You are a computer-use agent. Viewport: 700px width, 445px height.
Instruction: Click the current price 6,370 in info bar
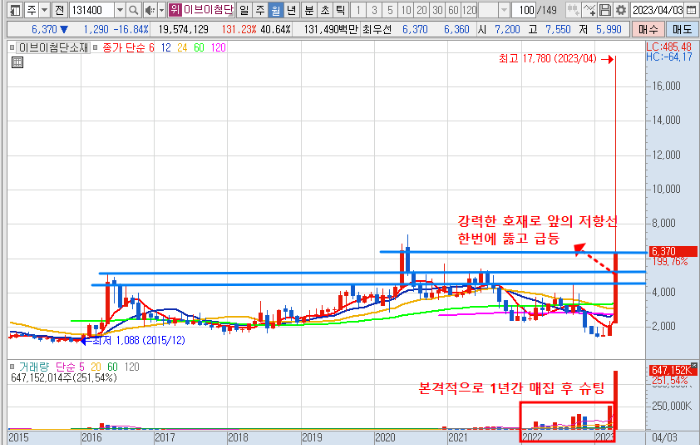[x=44, y=29]
